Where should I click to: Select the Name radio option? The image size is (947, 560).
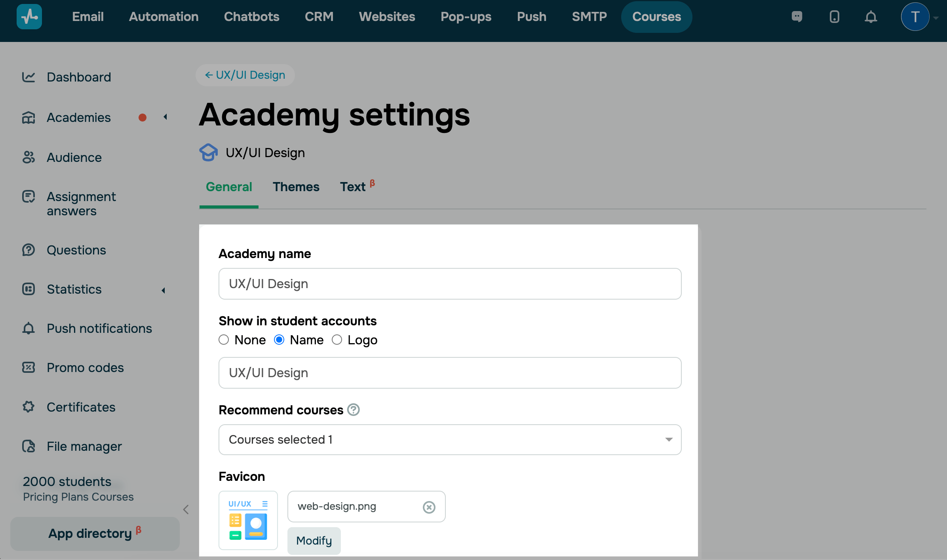click(279, 340)
